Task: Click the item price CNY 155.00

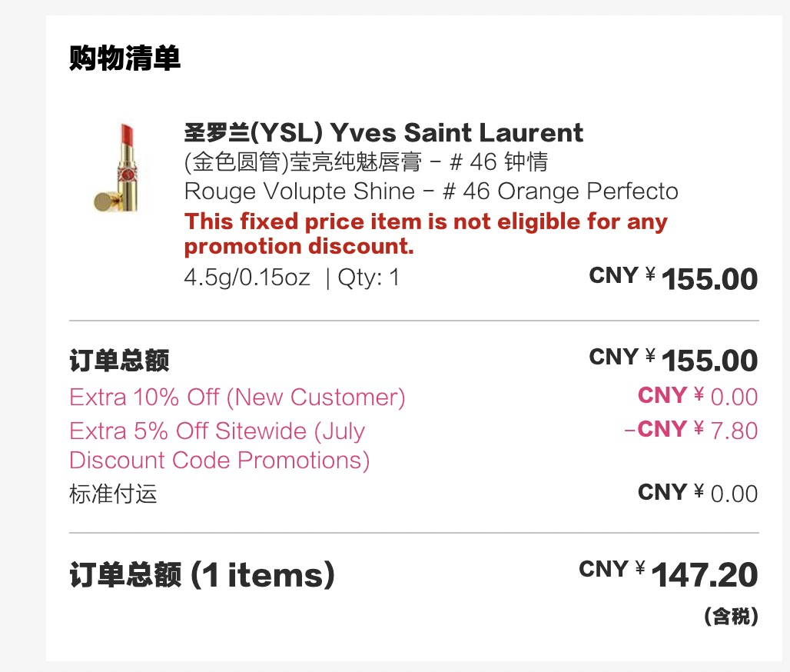Action: [x=674, y=278]
